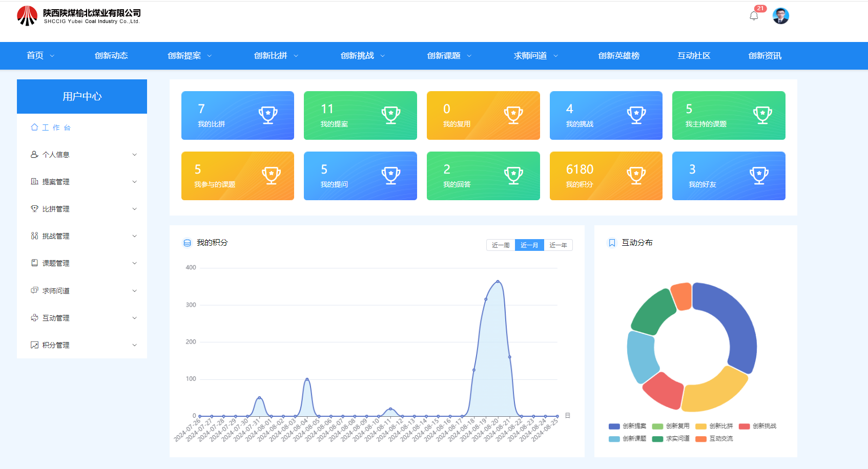This screenshot has height=469, width=868.
Task: Click the orange 互动交流 legend swatch
Action: pos(701,439)
